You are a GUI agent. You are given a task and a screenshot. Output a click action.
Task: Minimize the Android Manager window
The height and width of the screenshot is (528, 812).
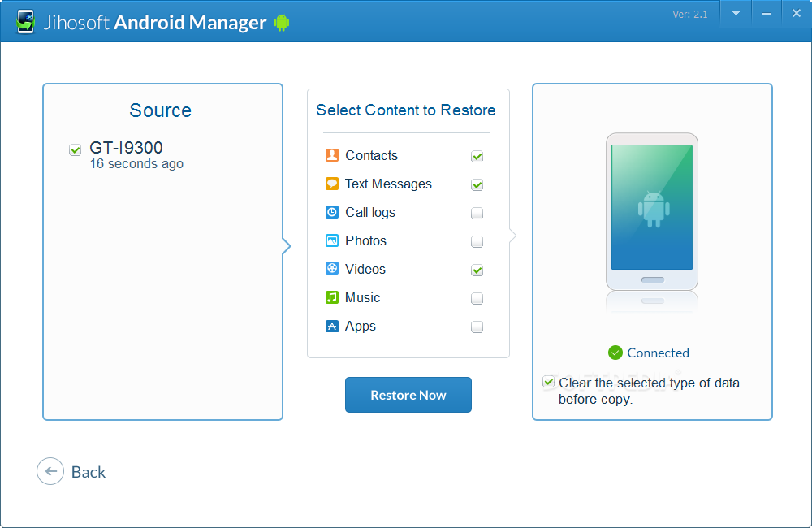(x=767, y=14)
